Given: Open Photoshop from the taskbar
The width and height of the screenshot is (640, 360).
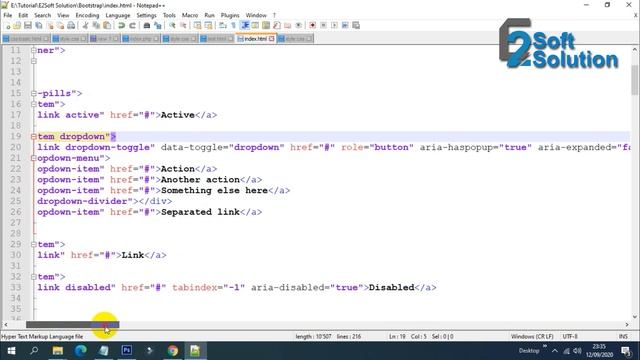Looking at the screenshot, I should 127,351.
